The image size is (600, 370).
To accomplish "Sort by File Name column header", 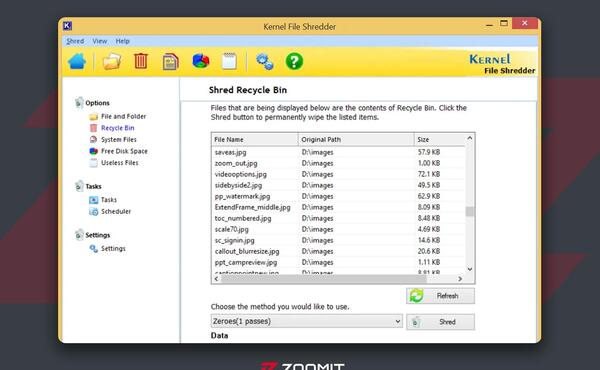I will tap(255, 139).
